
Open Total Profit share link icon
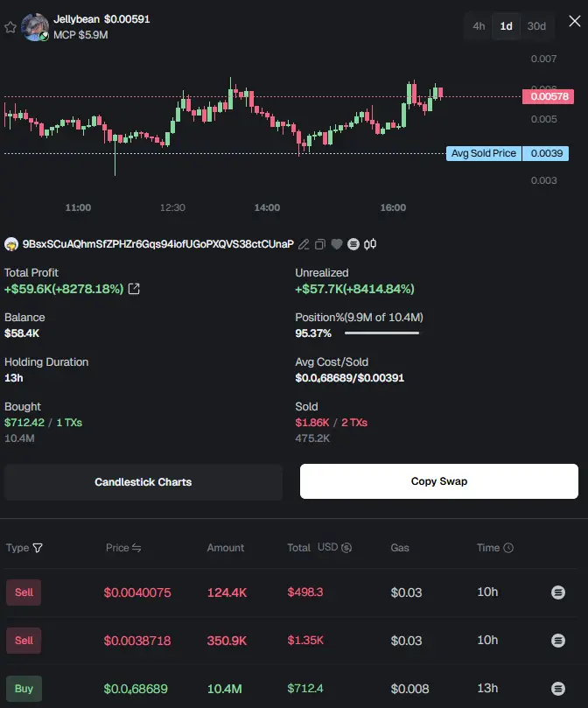click(x=134, y=289)
